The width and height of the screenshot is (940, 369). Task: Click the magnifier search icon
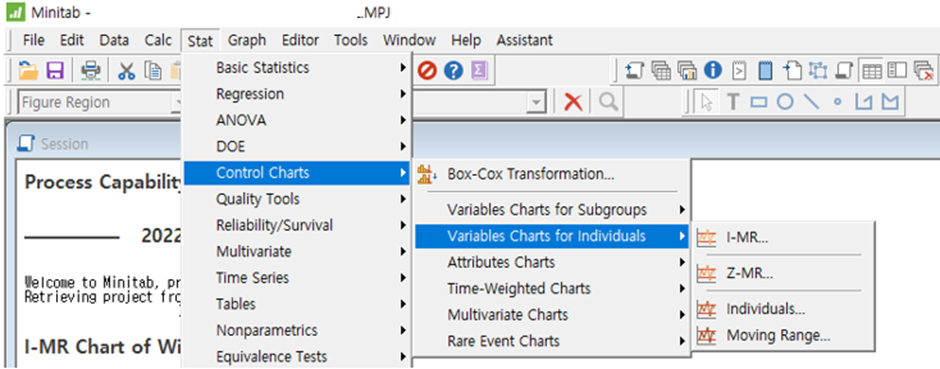(608, 102)
